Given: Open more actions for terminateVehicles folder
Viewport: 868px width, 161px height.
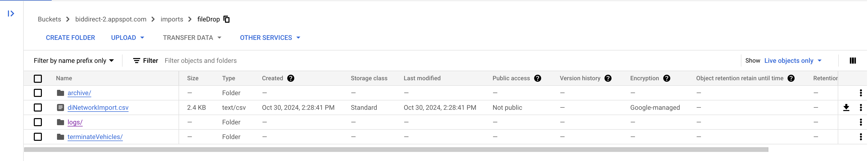Looking at the screenshot, I should pyautogui.click(x=861, y=137).
